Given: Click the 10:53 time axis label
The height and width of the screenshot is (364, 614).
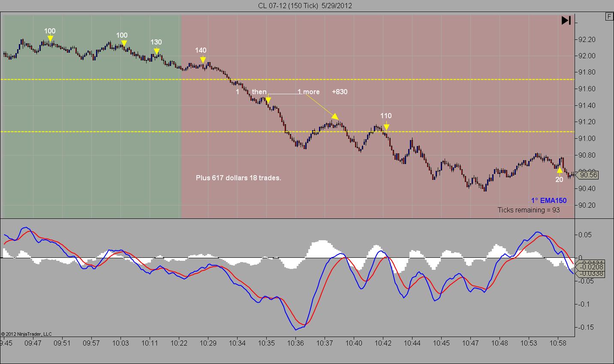Looking at the screenshot, I should point(529,343).
